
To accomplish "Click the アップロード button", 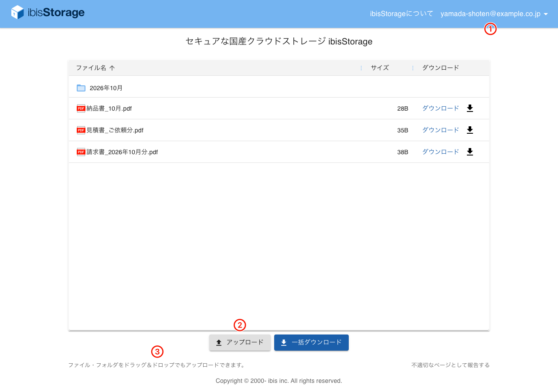I will point(240,342).
